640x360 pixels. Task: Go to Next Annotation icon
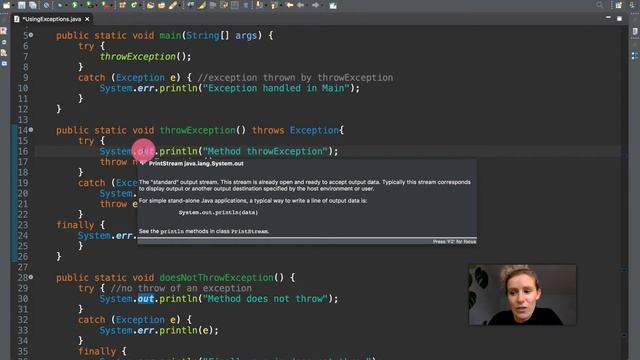(259, 5)
